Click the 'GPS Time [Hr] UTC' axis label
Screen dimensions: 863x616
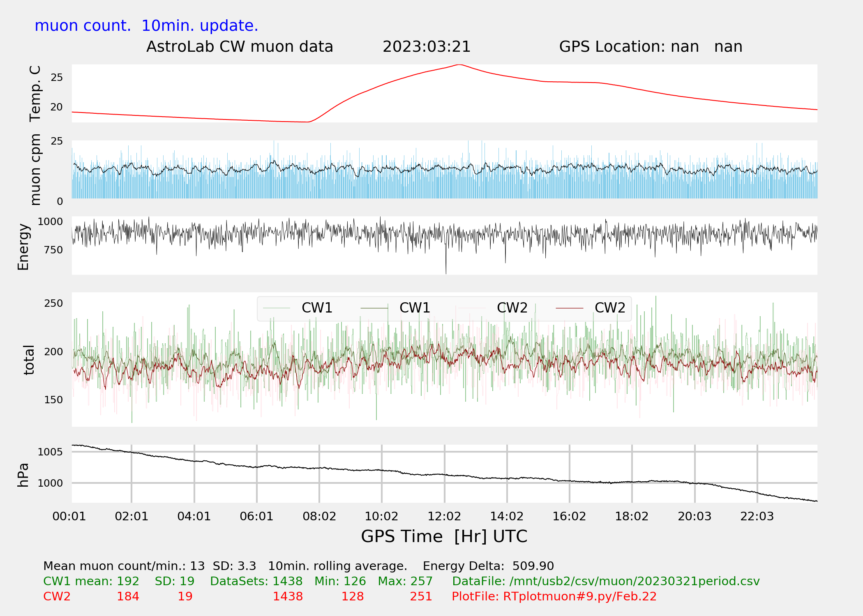coord(444,536)
